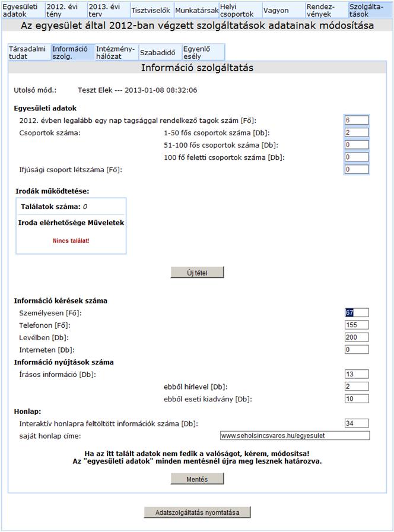Open the Információ szolg. sub-tab

[73, 53]
